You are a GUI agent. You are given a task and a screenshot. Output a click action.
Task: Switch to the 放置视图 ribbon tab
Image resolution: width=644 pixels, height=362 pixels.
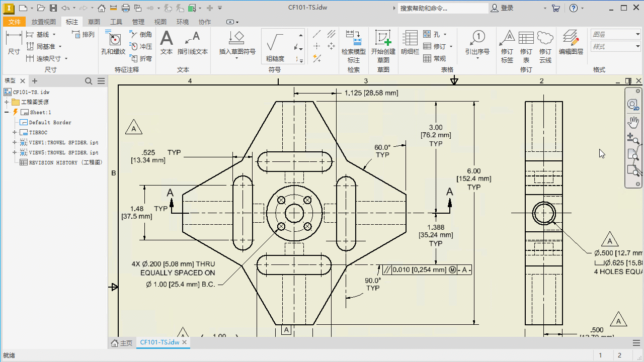click(44, 22)
